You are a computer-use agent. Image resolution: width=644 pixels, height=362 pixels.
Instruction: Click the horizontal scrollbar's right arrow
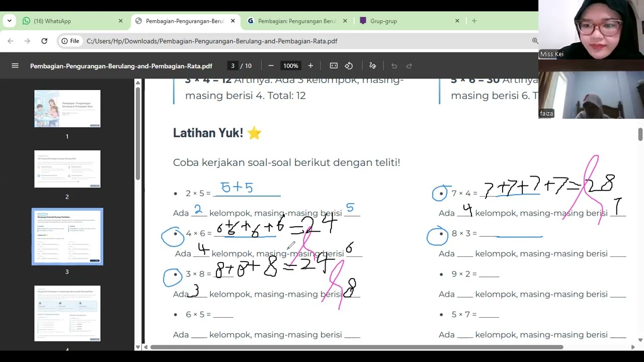(x=633, y=347)
